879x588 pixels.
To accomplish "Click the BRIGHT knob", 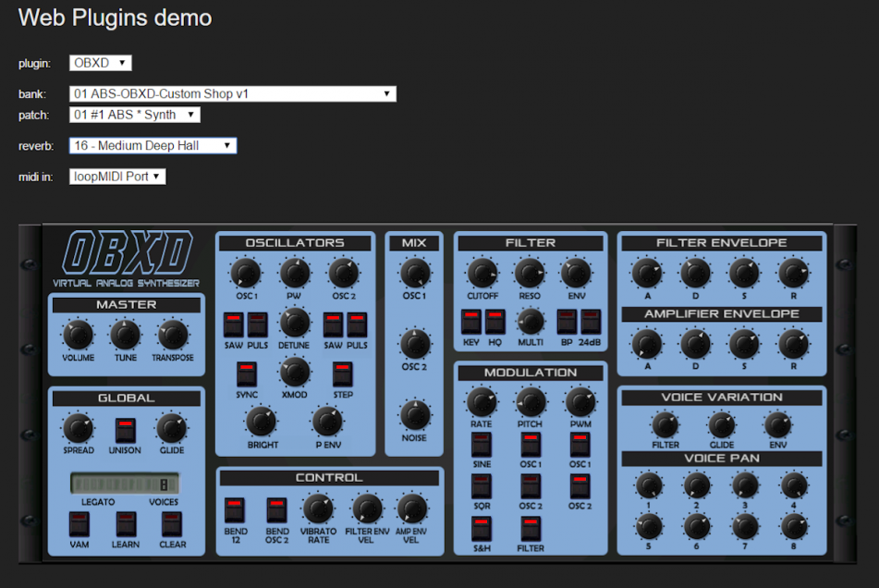I will coord(262,422).
